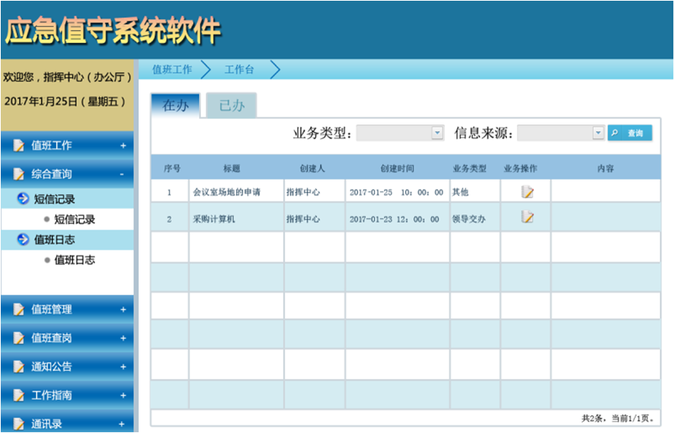Click the 业务类型 column header
This screenshot has width=675, height=433.
[x=470, y=168]
